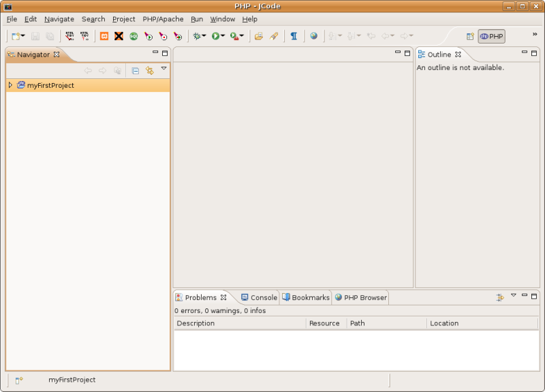Viewport: 545px width, 392px height.
Task: Click the open folder icon in toolbar
Action: pyautogui.click(x=259, y=36)
